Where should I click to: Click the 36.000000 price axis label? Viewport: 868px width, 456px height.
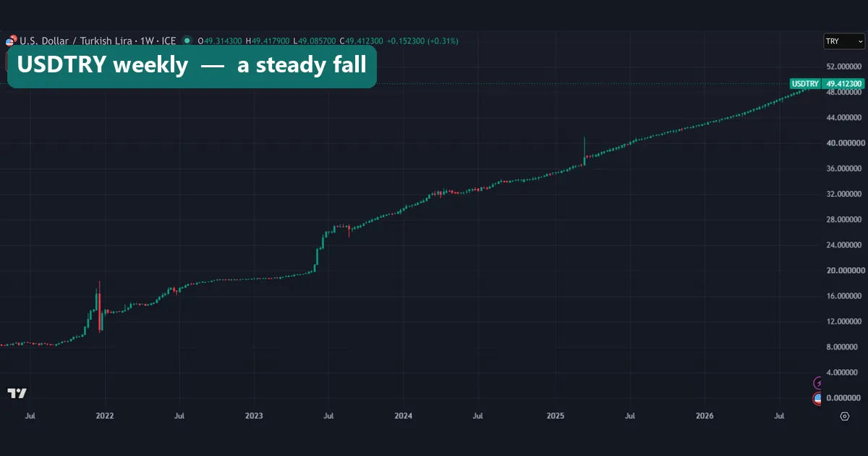tap(843, 169)
